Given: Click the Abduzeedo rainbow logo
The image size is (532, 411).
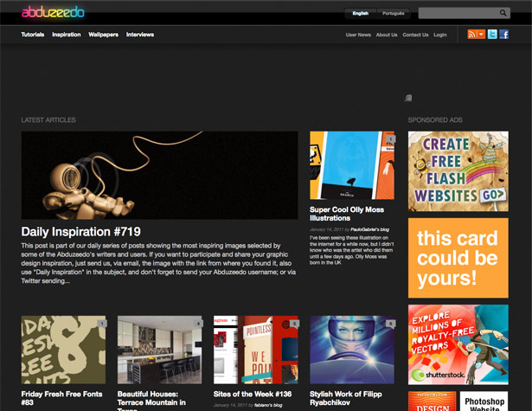Looking at the screenshot, I should point(53,12).
